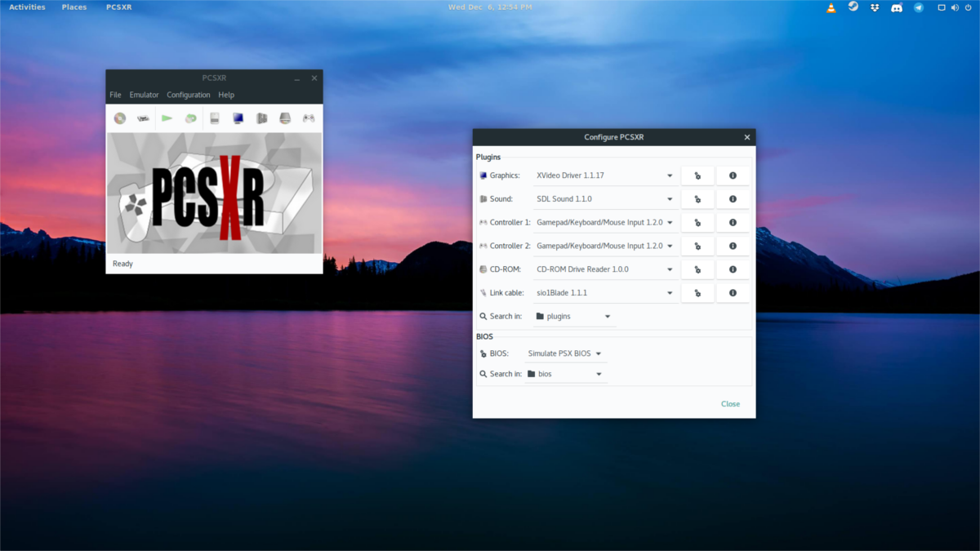
Task: Click the Ready status bar text
Action: pos(122,264)
